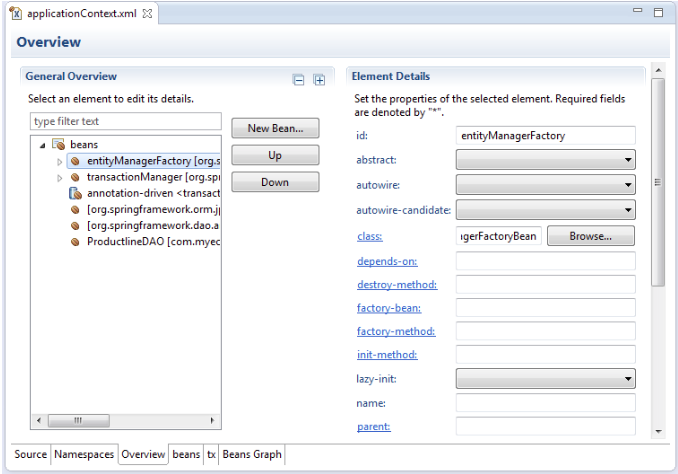678x474 pixels.
Task: Open the lazy-init dropdown
Action: coord(545,379)
